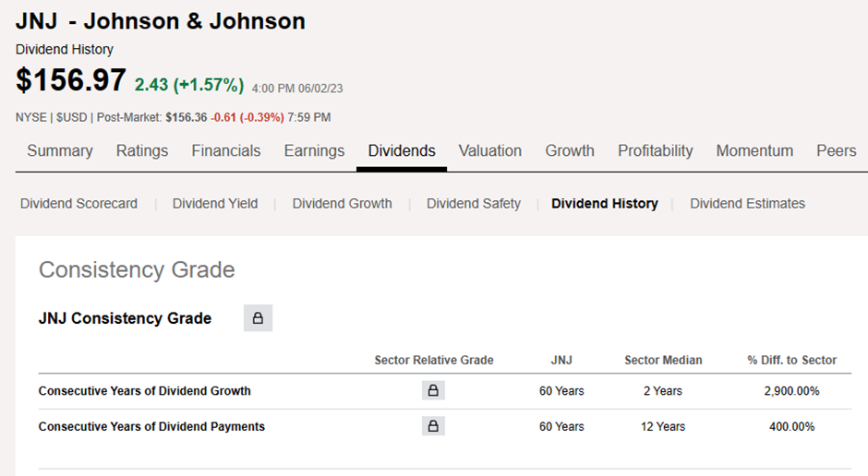Click the % Diff. to Sector column header
Image resolution: width=868 pixels, height=476 pixels.
pyautogui.click(x=792, y=360)
